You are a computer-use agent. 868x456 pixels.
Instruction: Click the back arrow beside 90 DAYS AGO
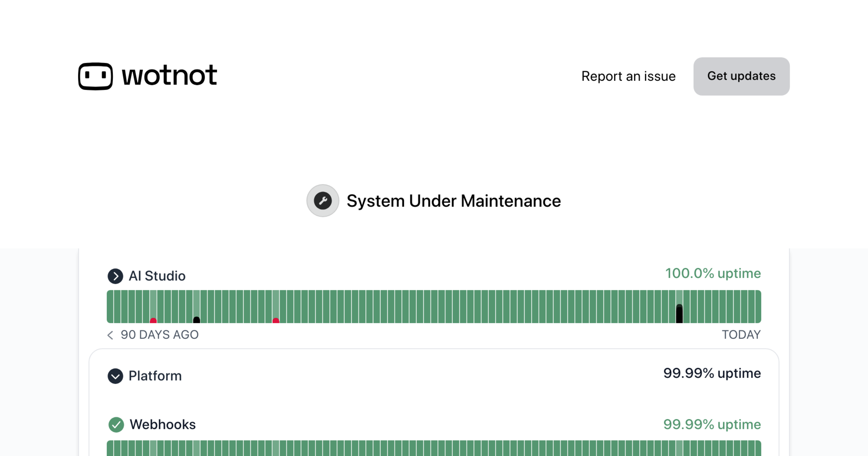pos(110,335)
